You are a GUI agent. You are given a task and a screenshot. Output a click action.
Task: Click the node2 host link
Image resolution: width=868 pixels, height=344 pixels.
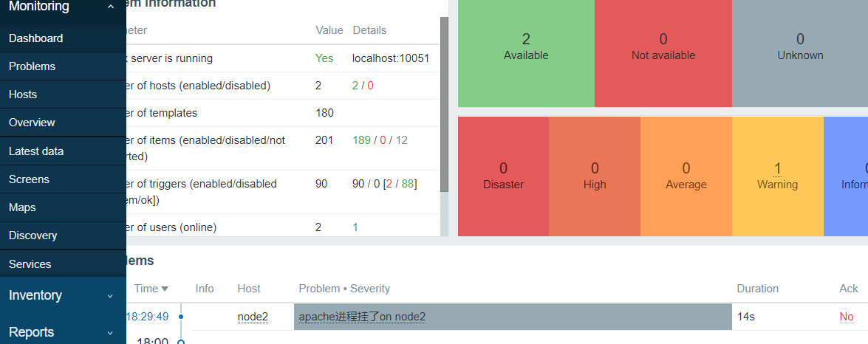253,317
